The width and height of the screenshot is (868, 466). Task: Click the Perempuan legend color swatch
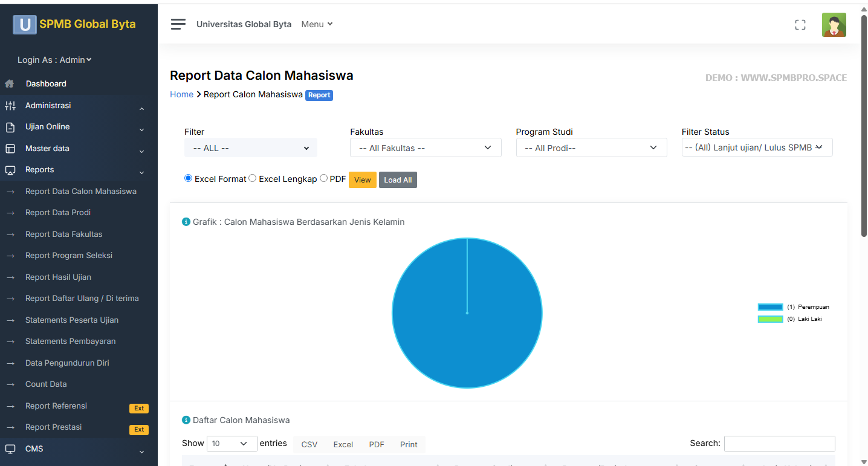770,307
